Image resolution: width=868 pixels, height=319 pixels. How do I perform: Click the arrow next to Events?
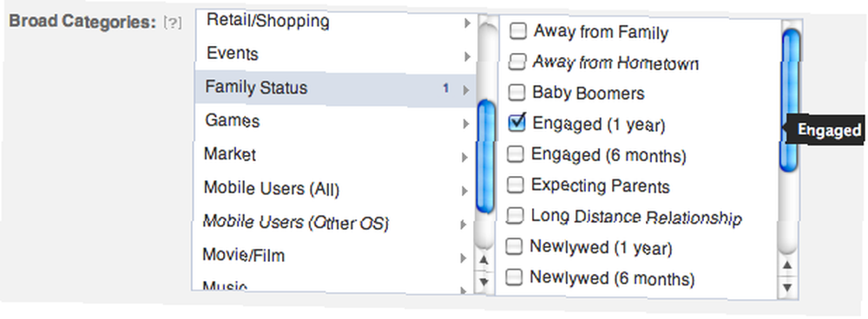point(467,56)
